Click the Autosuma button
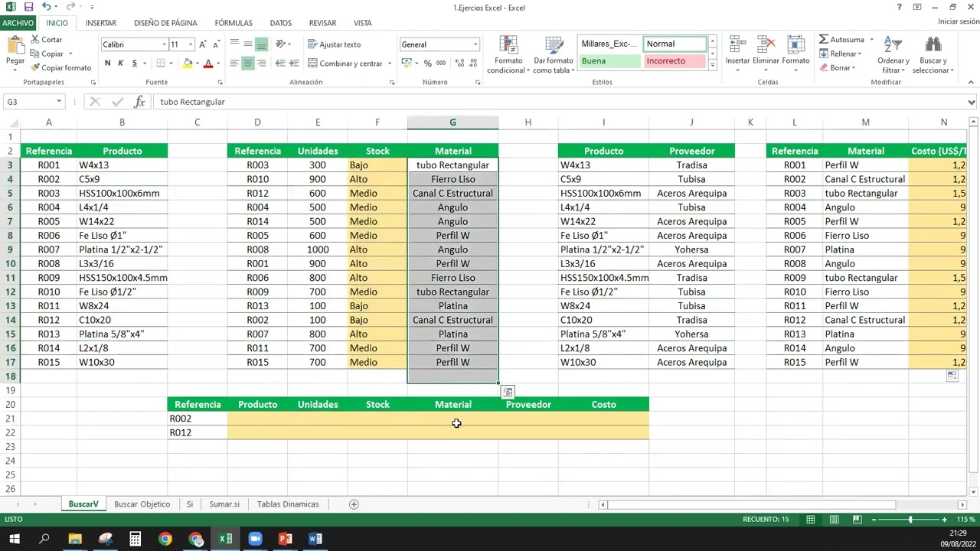 [841, 40]
